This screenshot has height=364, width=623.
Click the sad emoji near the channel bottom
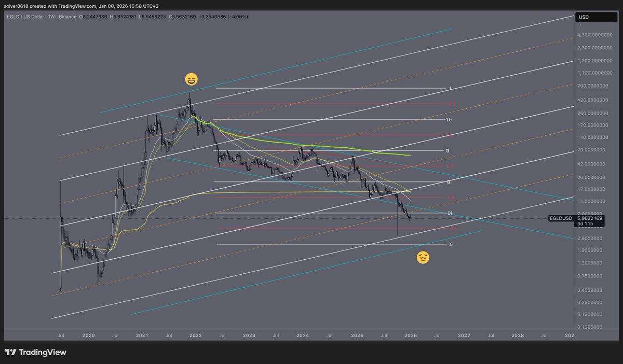coord(423,257)
